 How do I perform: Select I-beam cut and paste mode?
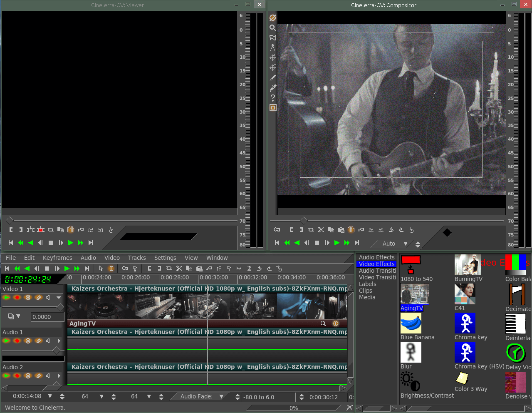click(111, 269)
